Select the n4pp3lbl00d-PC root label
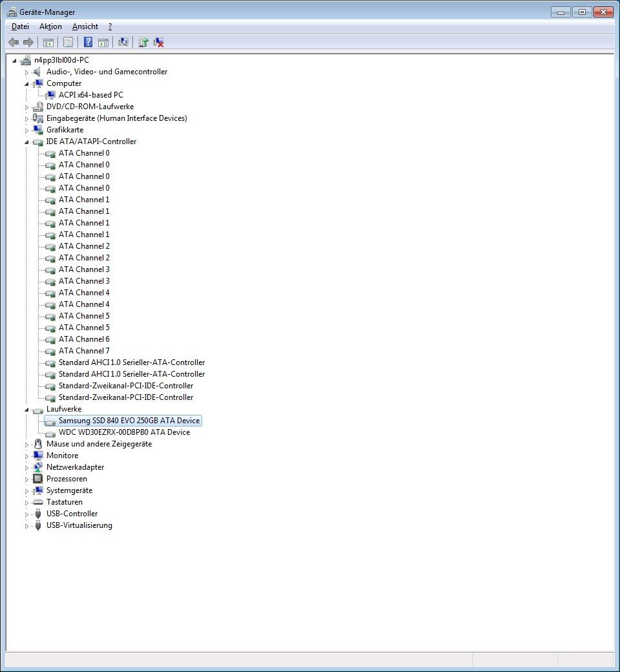 pyautogui.click(x=62, y=60)
